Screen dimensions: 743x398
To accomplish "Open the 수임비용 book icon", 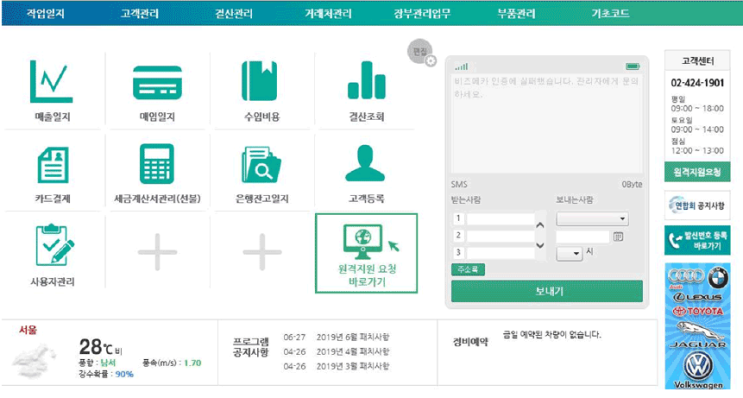I will coord(259,81).
